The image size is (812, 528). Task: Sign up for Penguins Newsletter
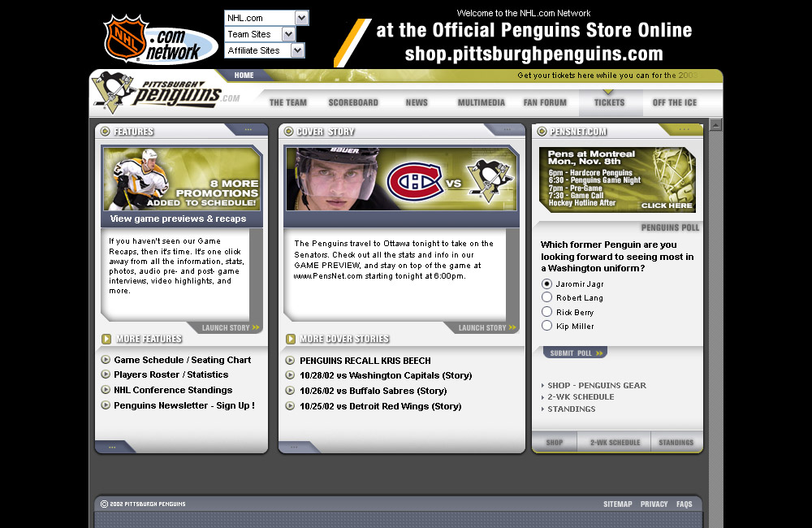[184, 405]
